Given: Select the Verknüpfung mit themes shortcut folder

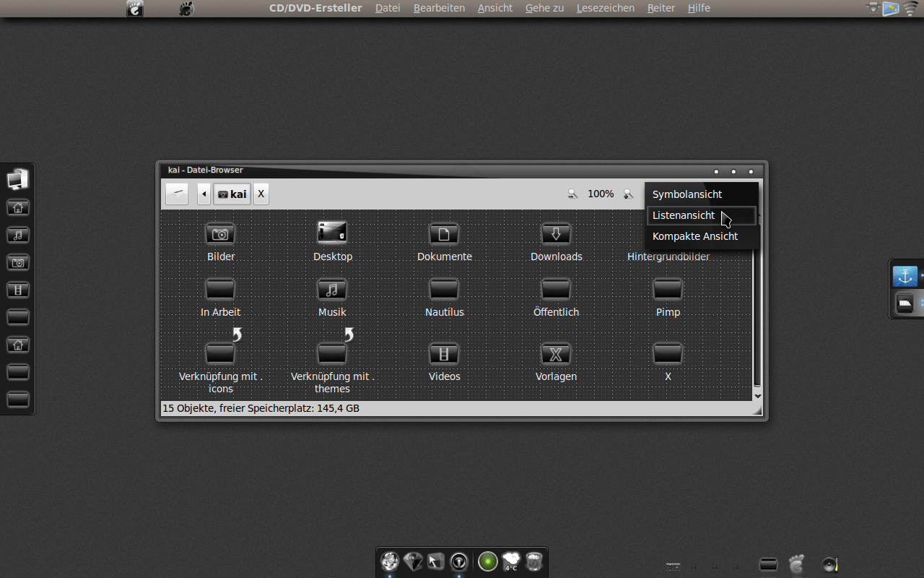Looking at the screenshot, I should pyautogui.click(x=332, y=353).
